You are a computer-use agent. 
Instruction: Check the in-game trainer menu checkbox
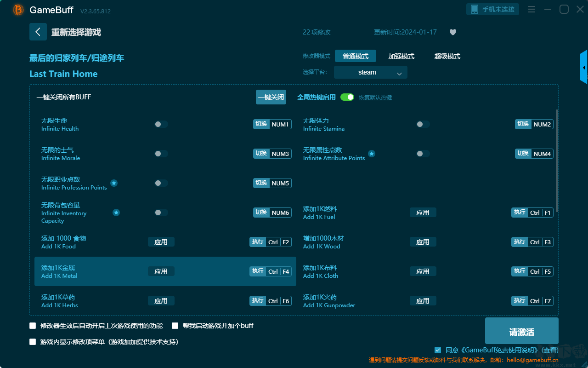(33, 342)
